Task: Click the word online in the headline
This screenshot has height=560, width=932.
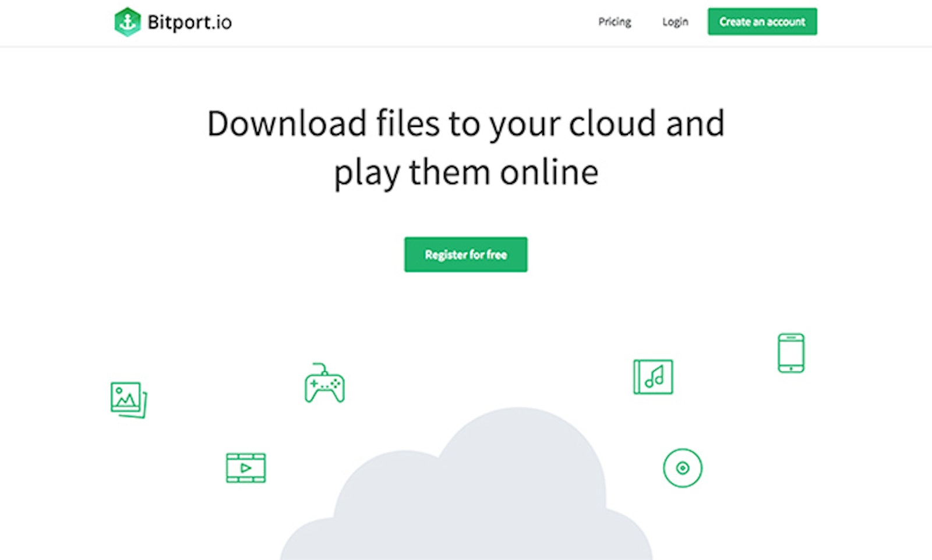Action: click(x=548, y=171)
